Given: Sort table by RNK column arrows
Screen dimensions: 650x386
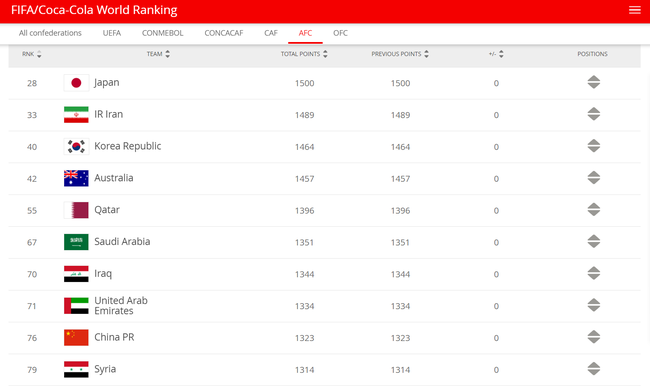Looking at the screenshot, I should 39,54.
